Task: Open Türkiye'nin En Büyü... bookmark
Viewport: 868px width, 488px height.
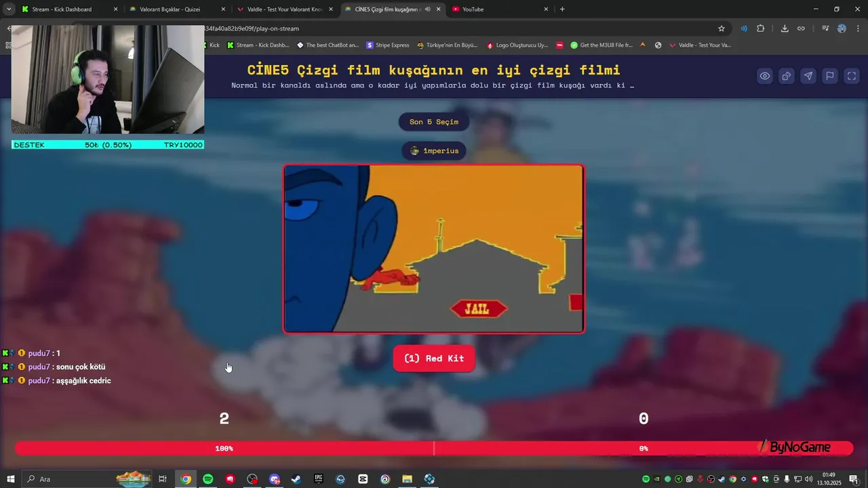Action: point(448,45)
